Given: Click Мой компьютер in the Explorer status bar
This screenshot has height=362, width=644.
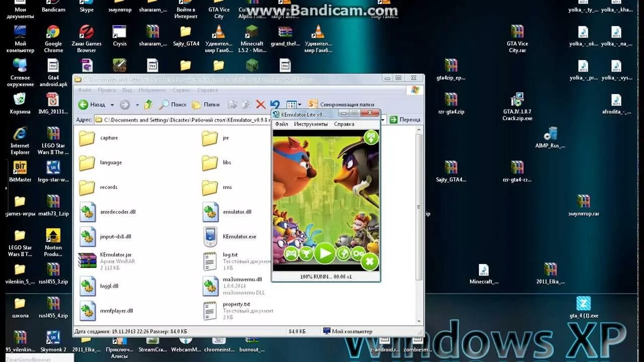Looking at the screenshot, I should pos(348,331).
